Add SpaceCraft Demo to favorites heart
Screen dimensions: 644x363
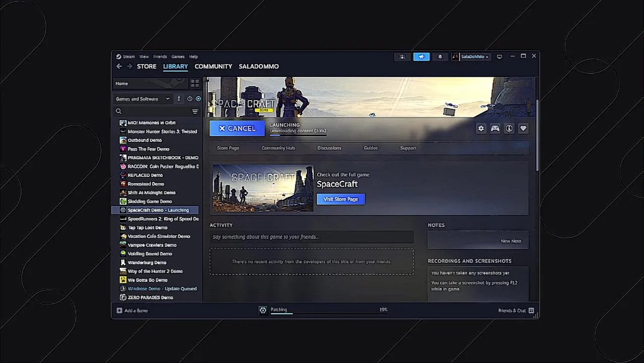(x=523, y=129)
